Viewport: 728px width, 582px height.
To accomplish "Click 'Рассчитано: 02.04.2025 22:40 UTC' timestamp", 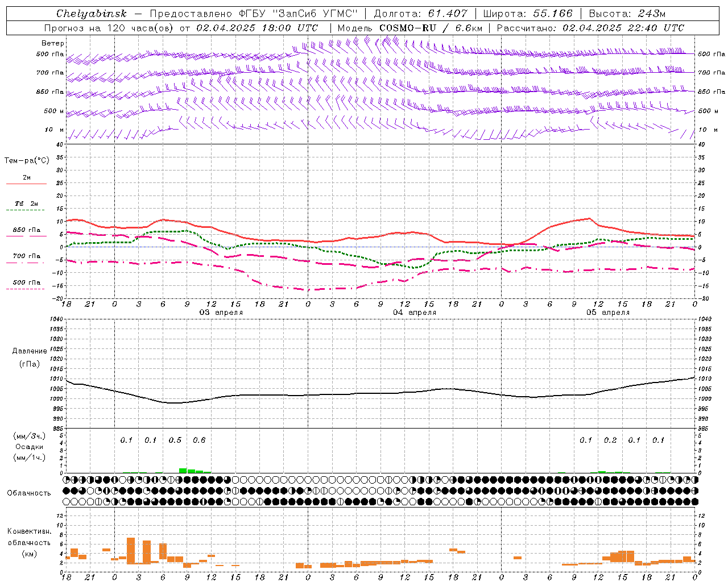I will point(590,28).
